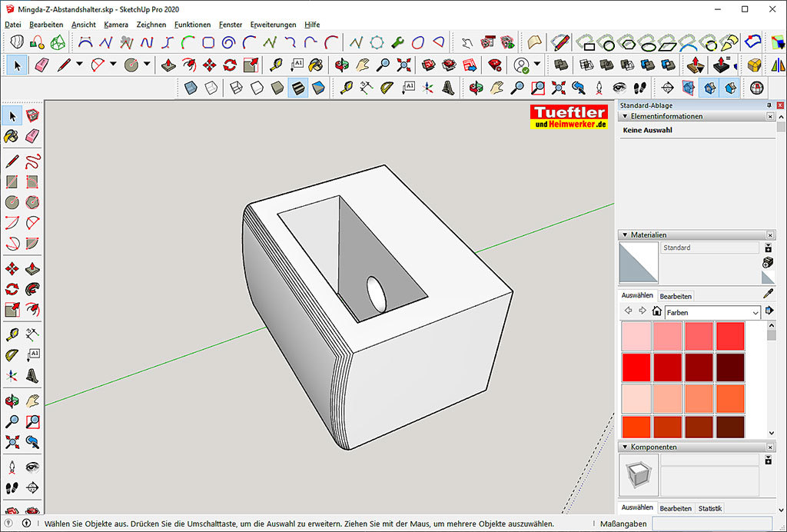Toggle Shaded With Textures style

[x=297, y=88]
